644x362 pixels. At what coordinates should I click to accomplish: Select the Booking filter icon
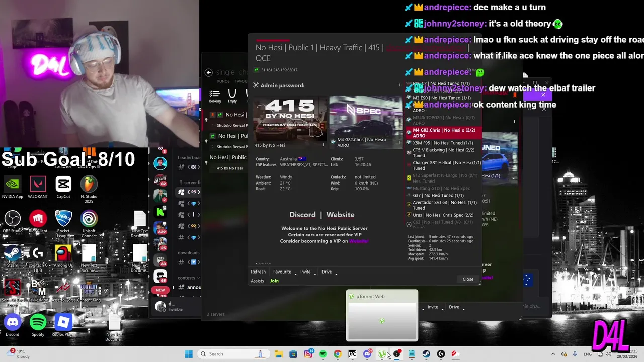click(x=215, y=96)
